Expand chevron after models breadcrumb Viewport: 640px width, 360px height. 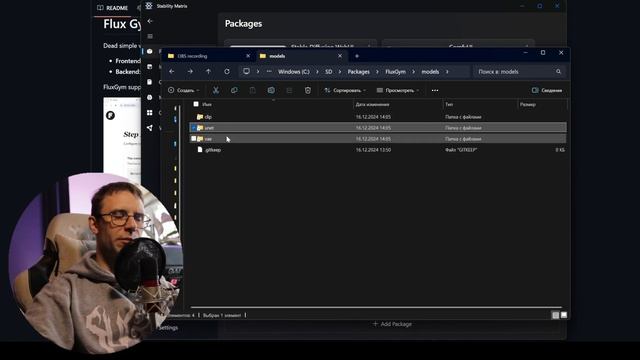click(447, 71)
